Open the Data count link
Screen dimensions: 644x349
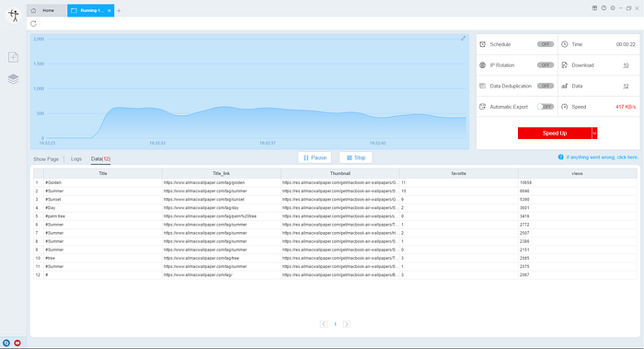(626, 86)
